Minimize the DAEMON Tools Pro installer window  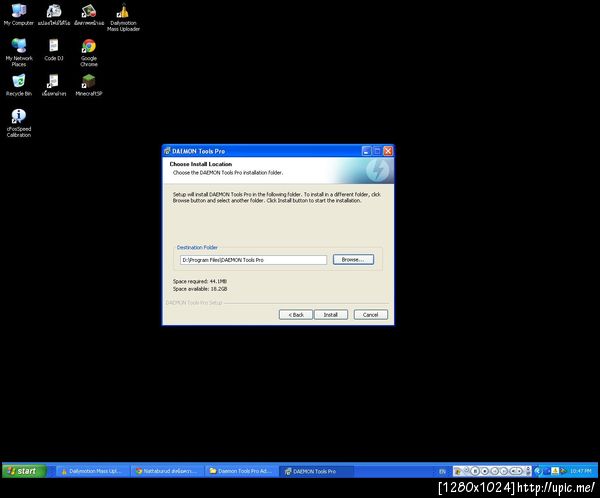(x=366, y=151)
